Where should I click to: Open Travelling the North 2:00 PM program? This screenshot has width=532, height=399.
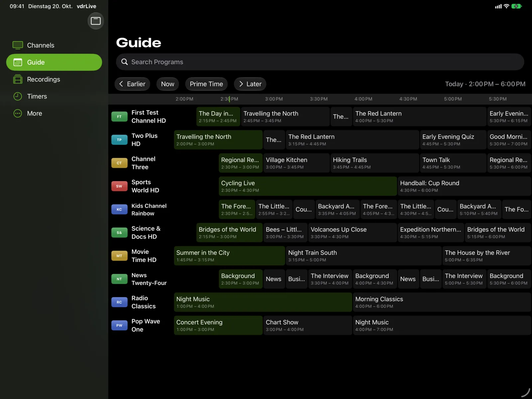(218, 140)
